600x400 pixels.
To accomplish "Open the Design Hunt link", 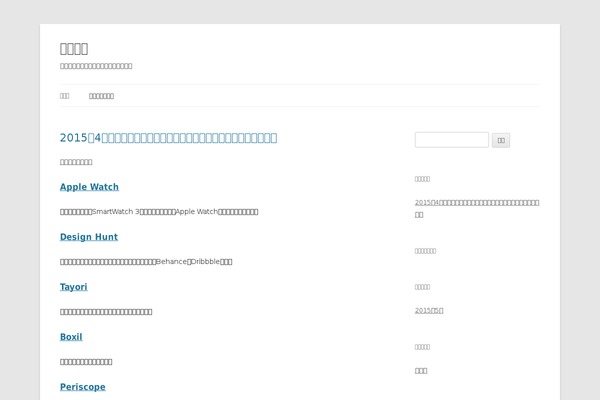I will tap(89, 237).
